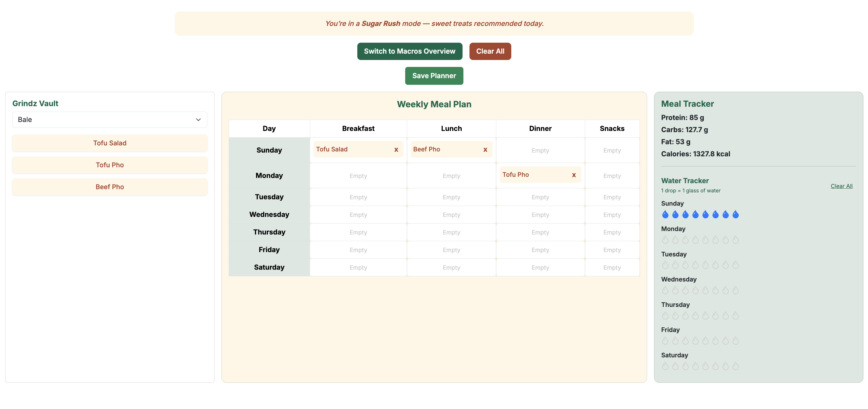868x409 pixels.
Task: Select Beef Pho in the vault list
Action: tap(110, 187)
